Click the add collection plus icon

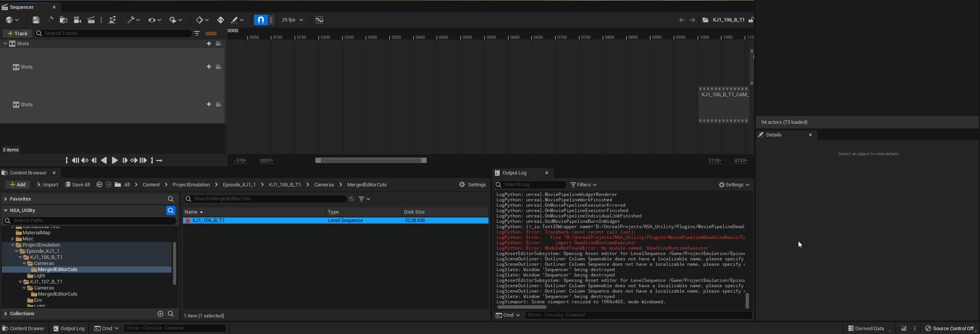(x=160, y=314)
